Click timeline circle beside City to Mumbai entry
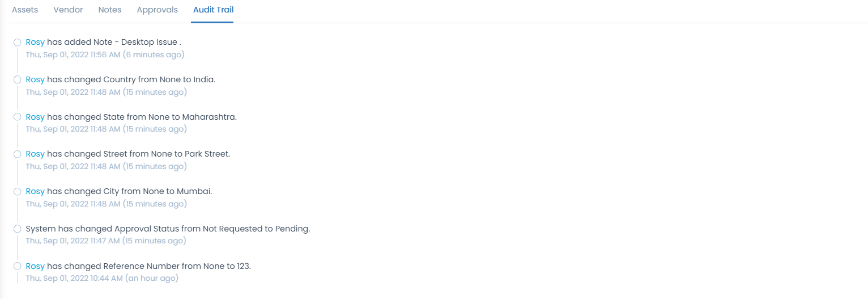The image size is (868, 299). 18,192
